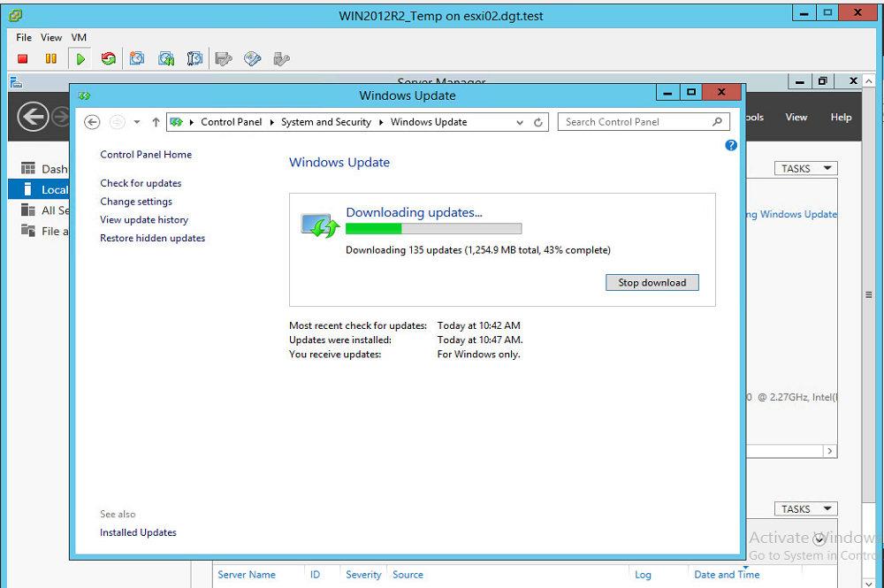
Task: Click Server Manager large back arrow
Action: point(33,117)
